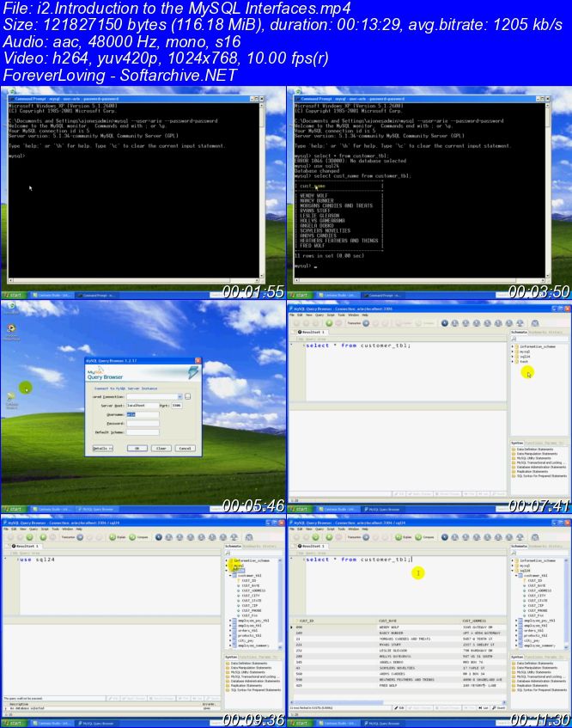Click Command Prompt title icon in 00:03:50 frame
Screen dimensions: 572x728
click(298, 99)
